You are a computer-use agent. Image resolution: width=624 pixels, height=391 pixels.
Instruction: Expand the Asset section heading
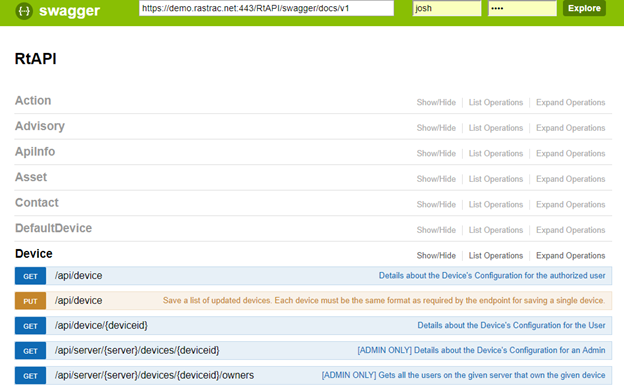[x=31, y=177]
